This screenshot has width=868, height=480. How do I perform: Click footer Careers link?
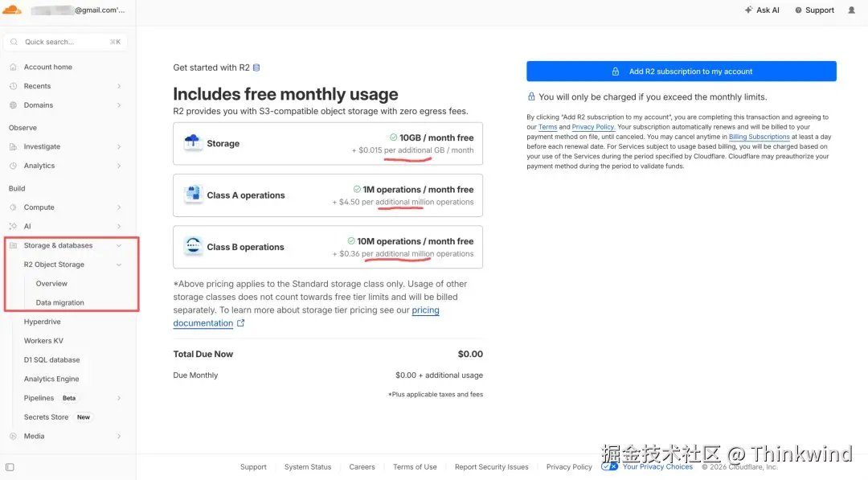(362, 466)
